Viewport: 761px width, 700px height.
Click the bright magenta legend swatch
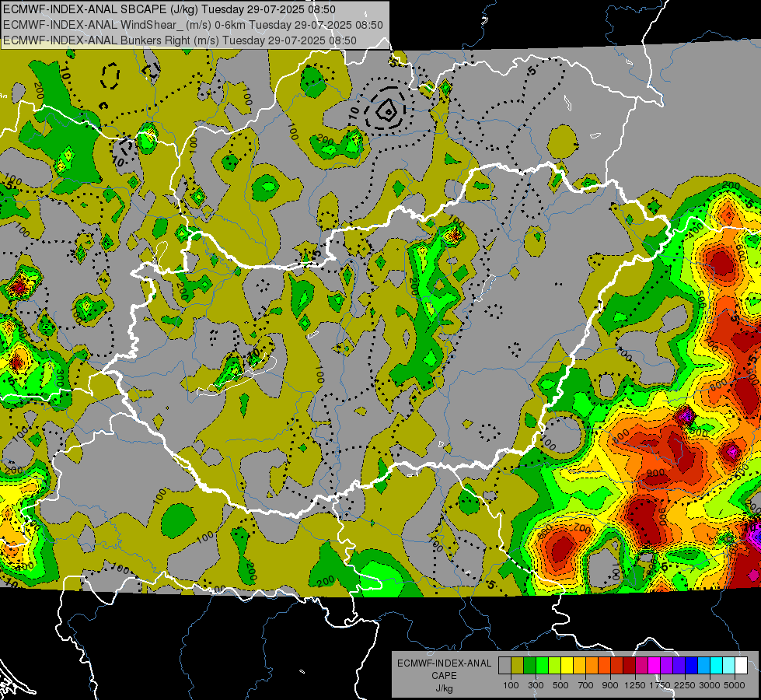point(655,666)
